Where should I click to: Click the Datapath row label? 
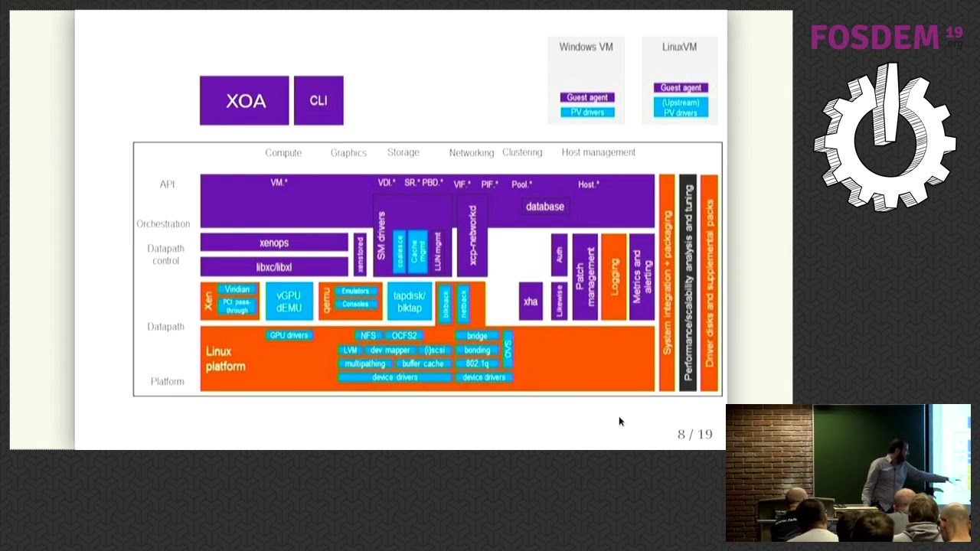(165, 327)
